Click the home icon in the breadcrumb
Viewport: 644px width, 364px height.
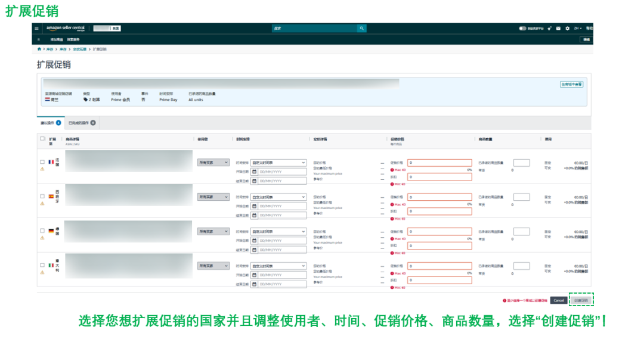[x=39, y=49]
